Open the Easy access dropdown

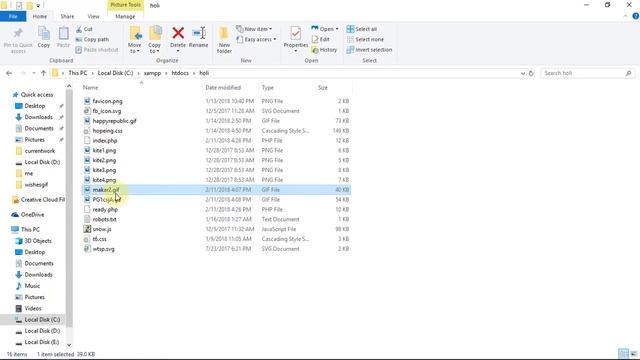click(x=256, y=40)
